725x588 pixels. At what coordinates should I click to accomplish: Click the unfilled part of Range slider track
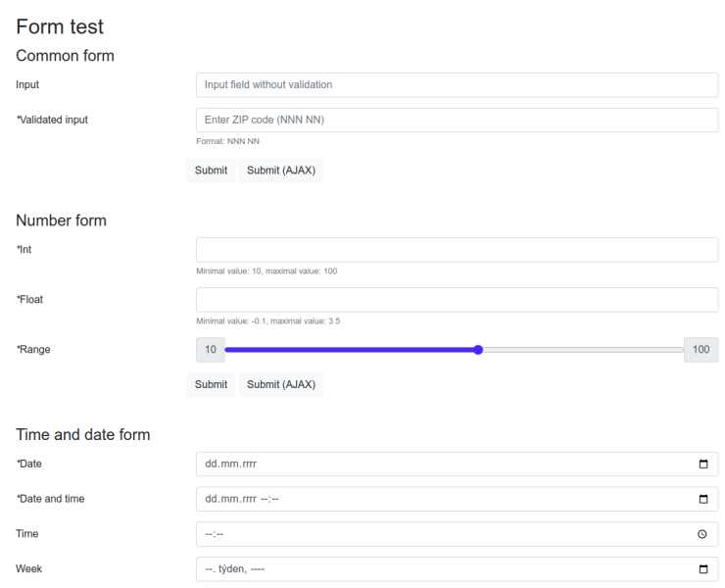tap(583, 350)
